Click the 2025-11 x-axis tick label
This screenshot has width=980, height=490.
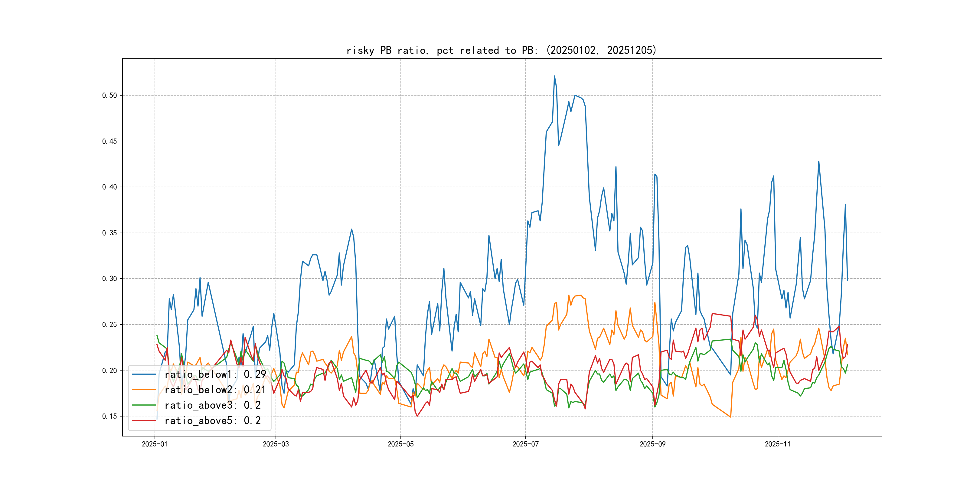778,444
